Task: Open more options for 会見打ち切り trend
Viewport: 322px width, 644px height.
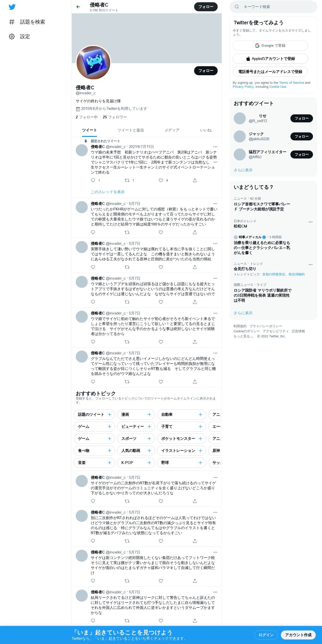Action: tap(310, 265)
